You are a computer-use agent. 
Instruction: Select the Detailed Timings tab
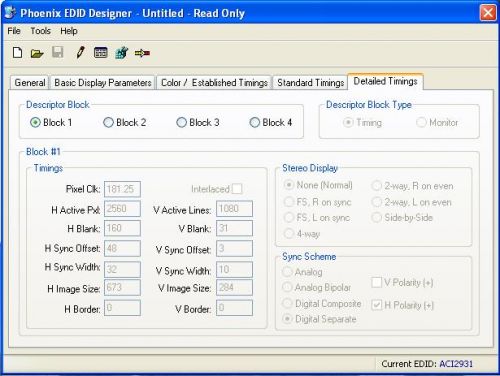click(385, 81)
